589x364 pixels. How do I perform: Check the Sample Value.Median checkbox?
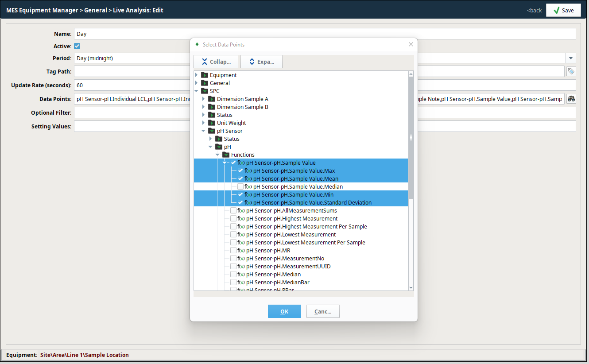click(240, 186)
